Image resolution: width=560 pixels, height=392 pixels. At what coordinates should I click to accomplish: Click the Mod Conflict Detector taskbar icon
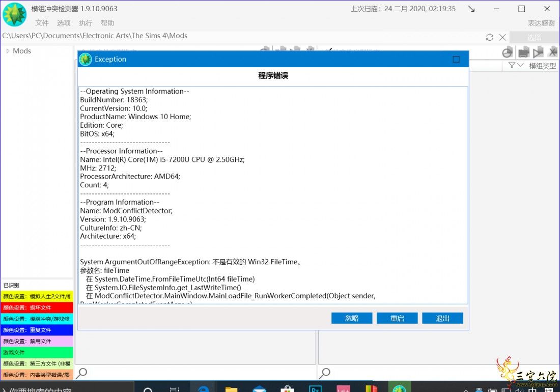(x=399, y=388)
